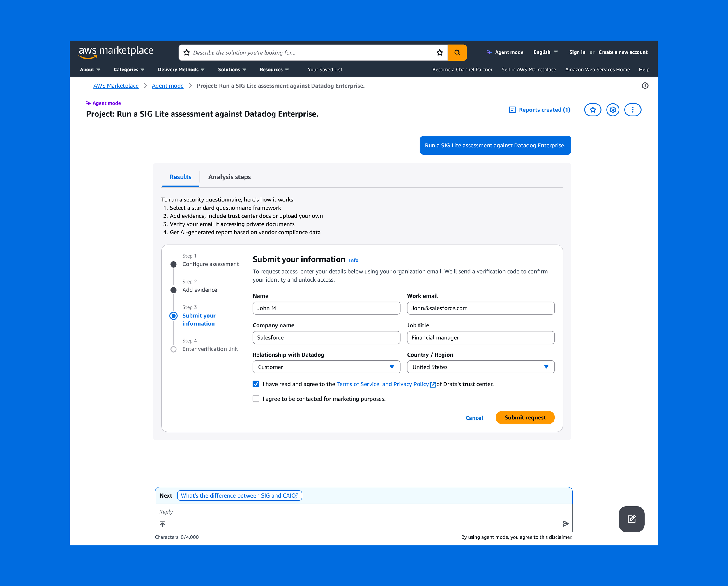728x586 pixels.
Task: Open Relationship with Datadog dropdown
Action: click(x=326, y=367)
